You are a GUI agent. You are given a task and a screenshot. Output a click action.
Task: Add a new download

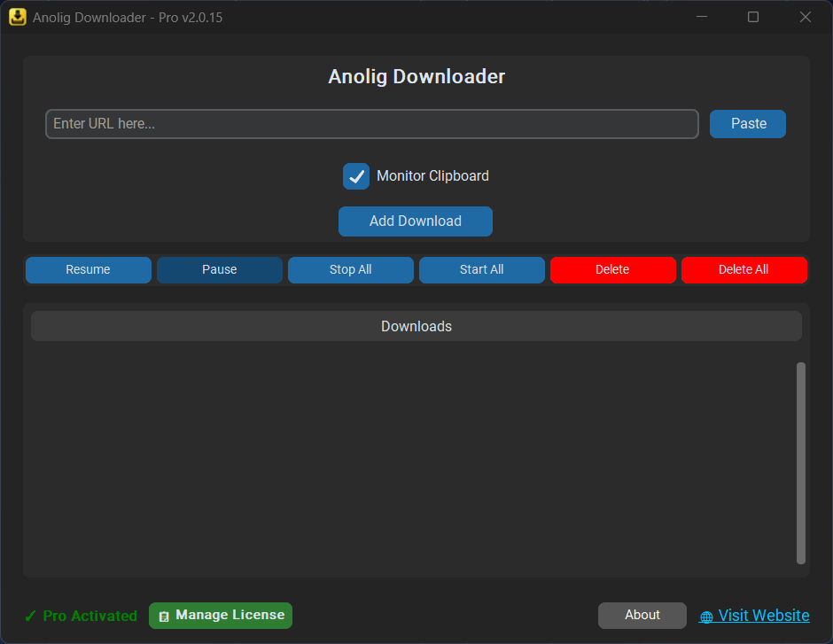[415, 221]
